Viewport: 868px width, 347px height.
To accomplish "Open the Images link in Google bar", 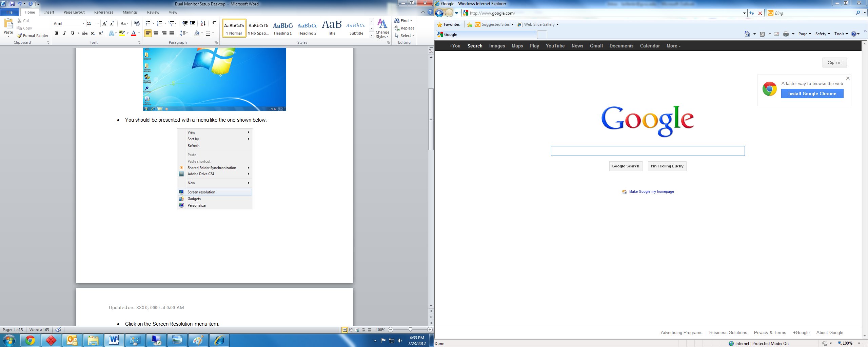I will coord(497,46).
